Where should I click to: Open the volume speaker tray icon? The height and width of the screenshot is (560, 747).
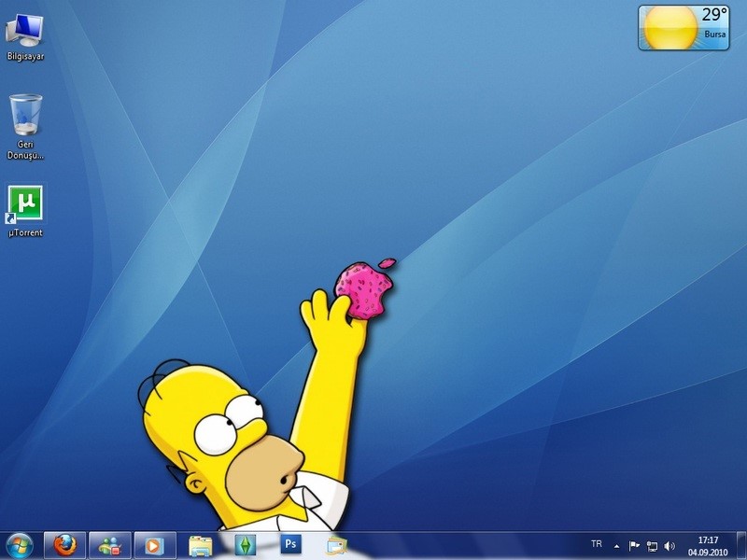click(x=669, y=546)
